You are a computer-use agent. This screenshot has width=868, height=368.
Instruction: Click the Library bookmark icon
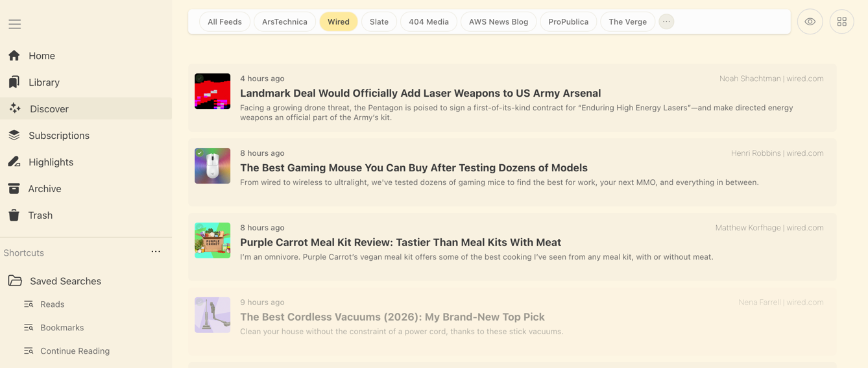pos(14,82)
